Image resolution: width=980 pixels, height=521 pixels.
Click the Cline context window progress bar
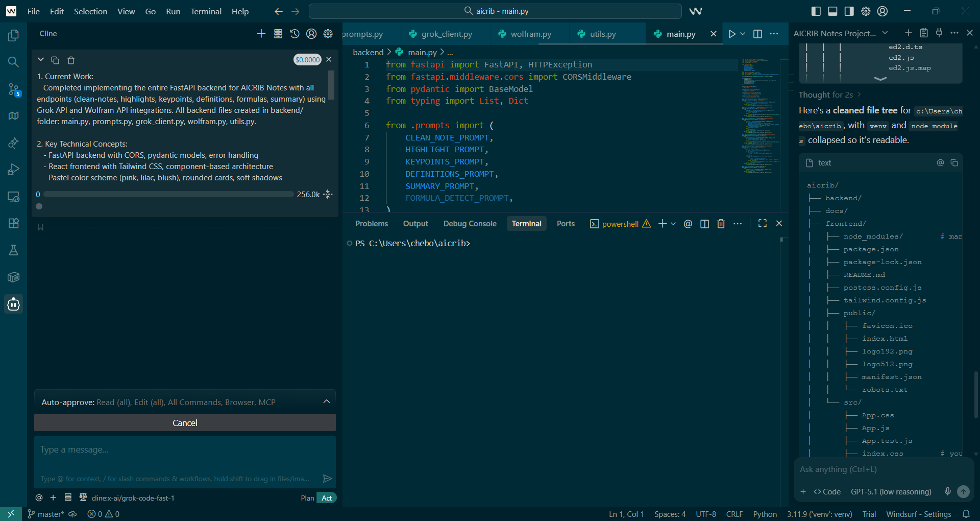(168, 194)
